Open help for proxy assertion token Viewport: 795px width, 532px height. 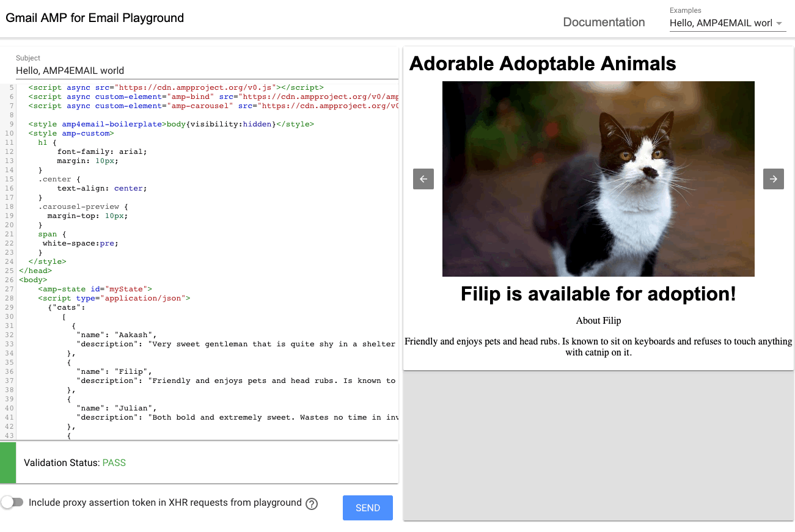click(312, 504)
